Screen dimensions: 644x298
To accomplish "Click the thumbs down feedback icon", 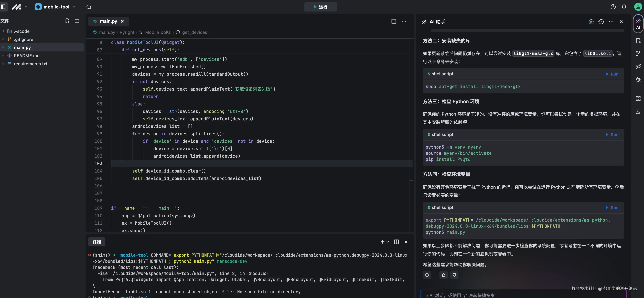I will (454, 275).
